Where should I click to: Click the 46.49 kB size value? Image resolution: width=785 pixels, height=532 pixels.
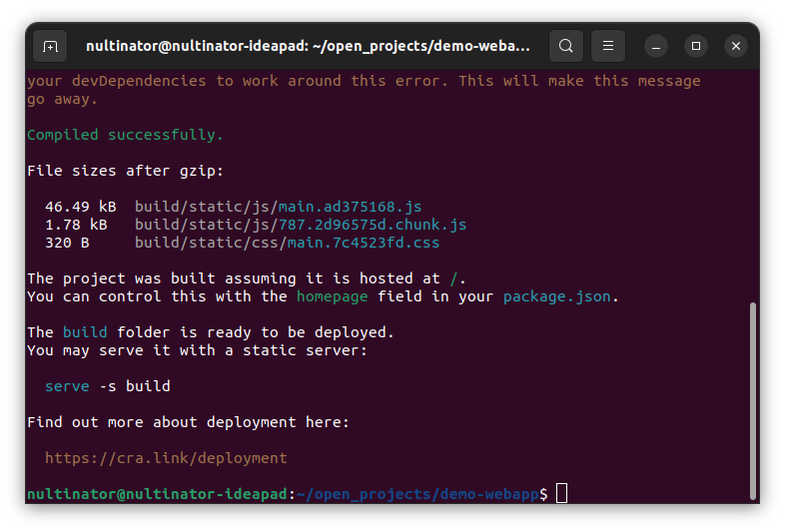point(81,207)
